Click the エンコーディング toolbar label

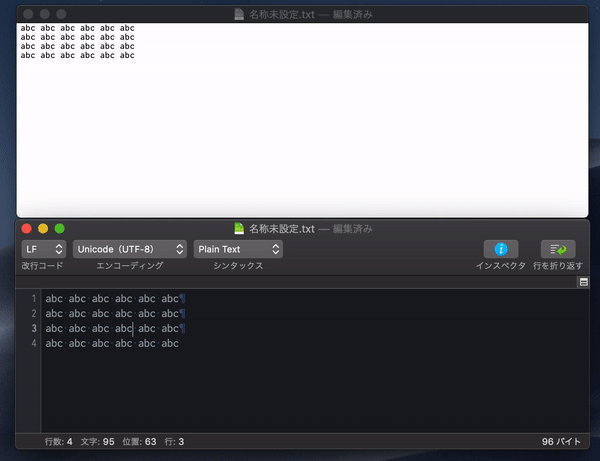pyautogui.click(x=130, y=266)
